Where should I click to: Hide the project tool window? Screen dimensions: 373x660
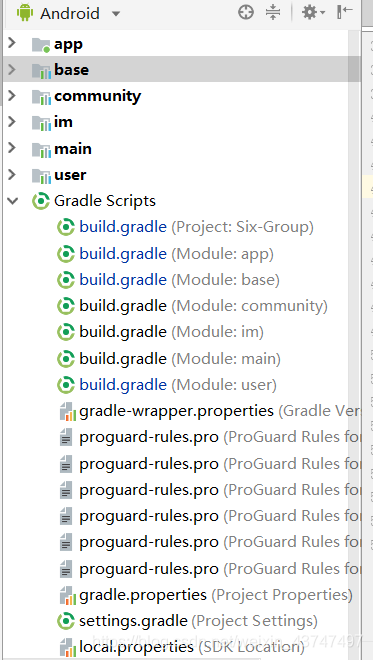[344, 13]
